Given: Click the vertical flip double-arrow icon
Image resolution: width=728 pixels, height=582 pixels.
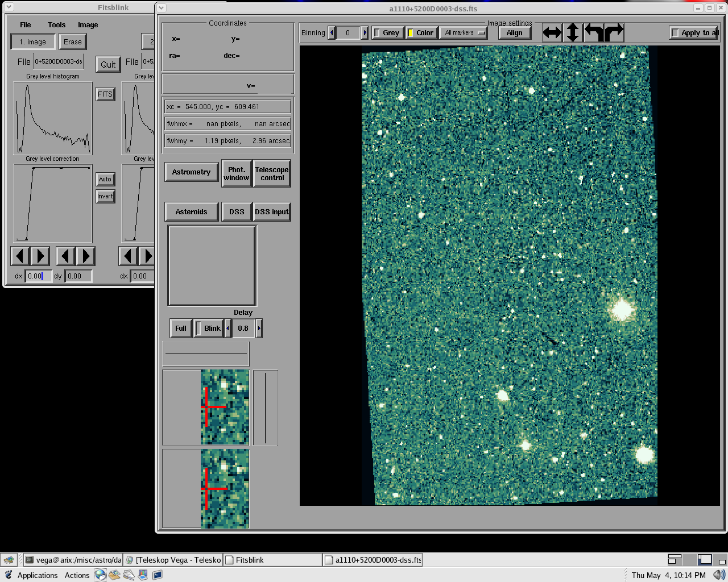Looking at the screenshot, I should pyautogui.click(x=573, y=33).
